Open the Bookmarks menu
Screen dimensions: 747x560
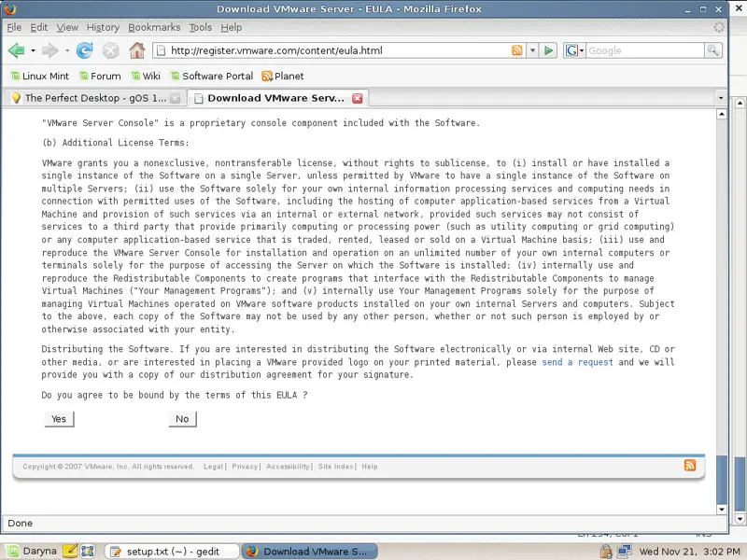154,28
